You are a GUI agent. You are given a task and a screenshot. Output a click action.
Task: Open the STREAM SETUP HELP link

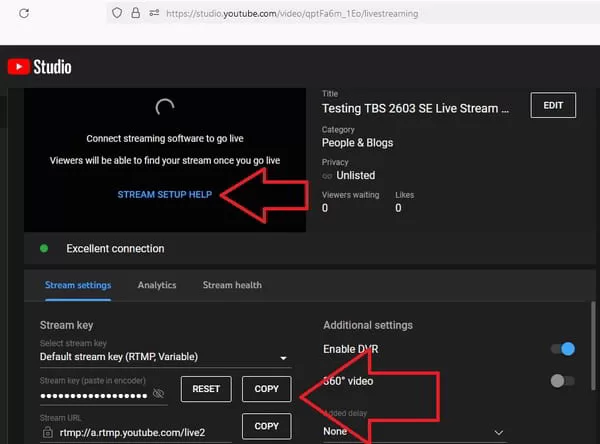(x=165, y=194)
